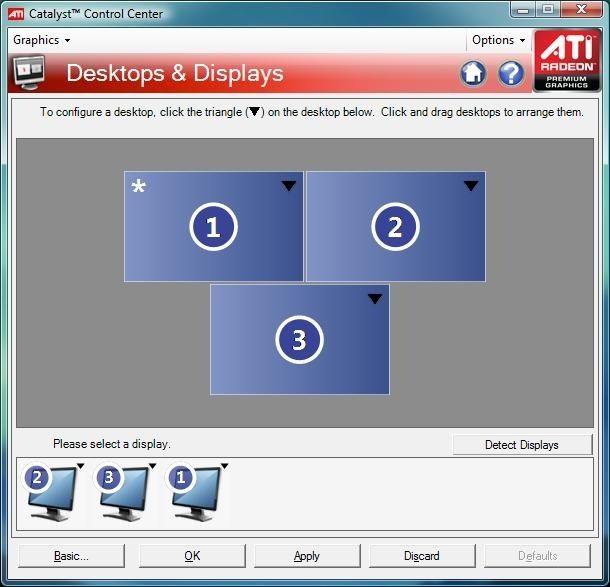The image size is (610, 587).
Task: Click the ATI Radeon Premium Graphics logo
Action: [x=566, y=61]
